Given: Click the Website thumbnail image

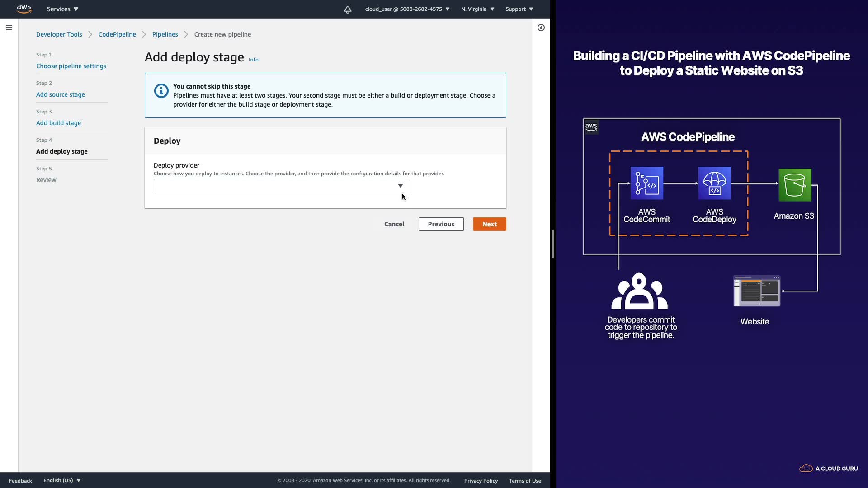Looking at the screenshot, I should coord(756,291).
